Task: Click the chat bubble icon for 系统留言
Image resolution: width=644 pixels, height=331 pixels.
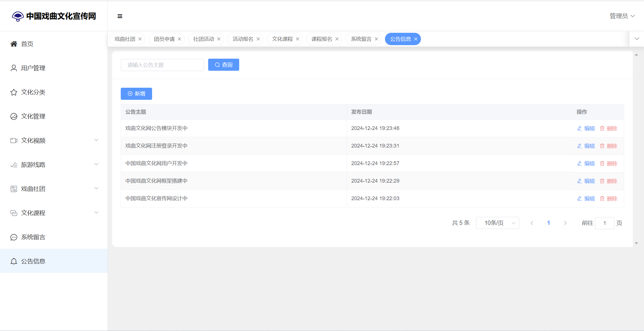Action: 14,237
